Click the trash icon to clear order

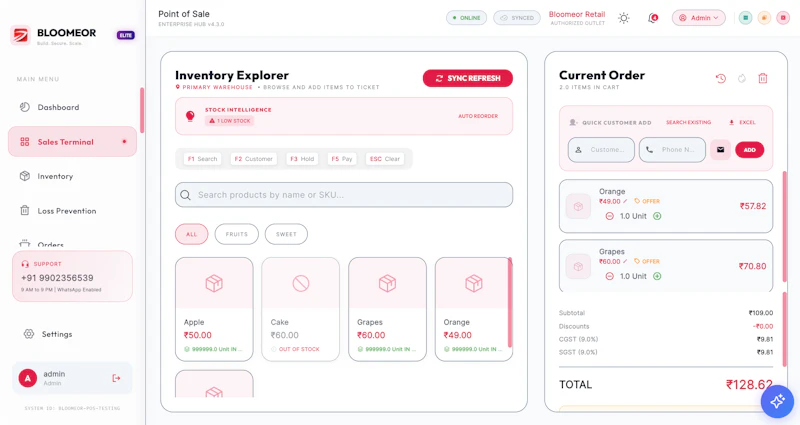coord(763,79)
